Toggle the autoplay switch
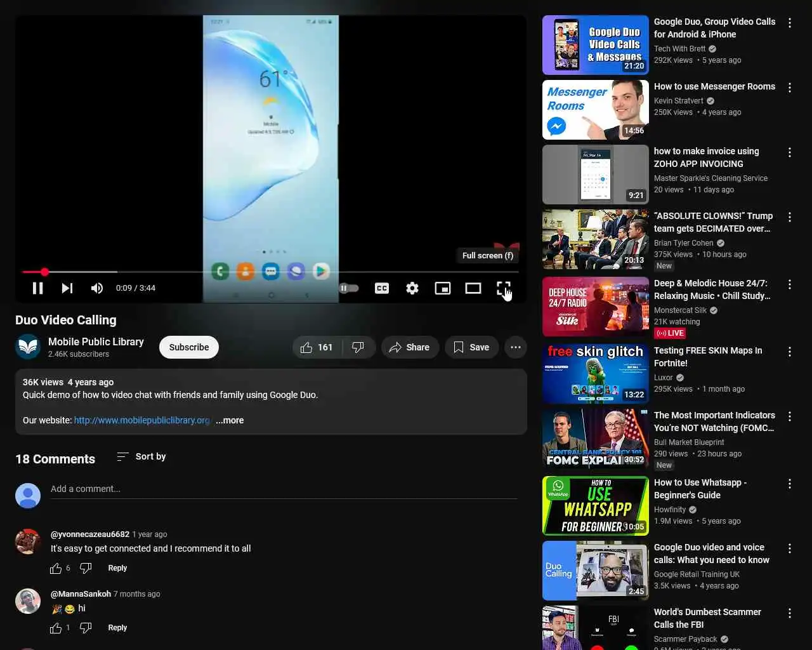Viewport: 812px width, 650px height. click(349, 288)
